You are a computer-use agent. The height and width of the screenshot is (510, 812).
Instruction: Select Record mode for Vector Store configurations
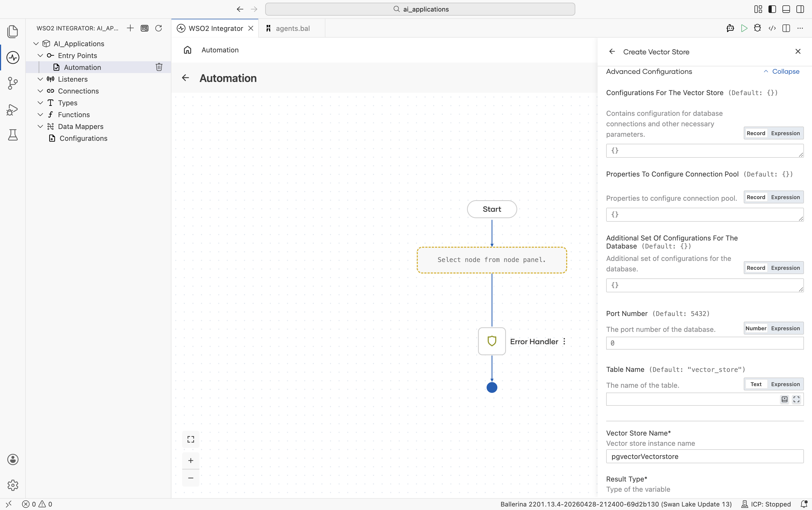point(756,133)
